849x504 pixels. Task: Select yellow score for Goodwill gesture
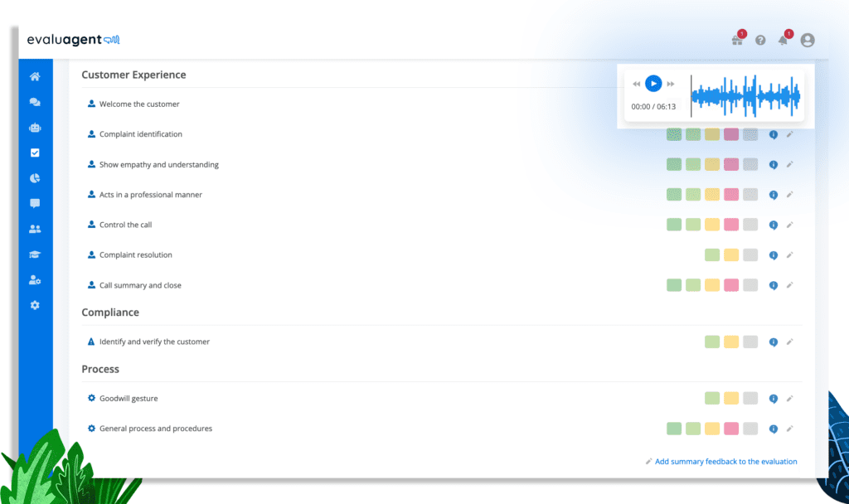coord(731,399)
